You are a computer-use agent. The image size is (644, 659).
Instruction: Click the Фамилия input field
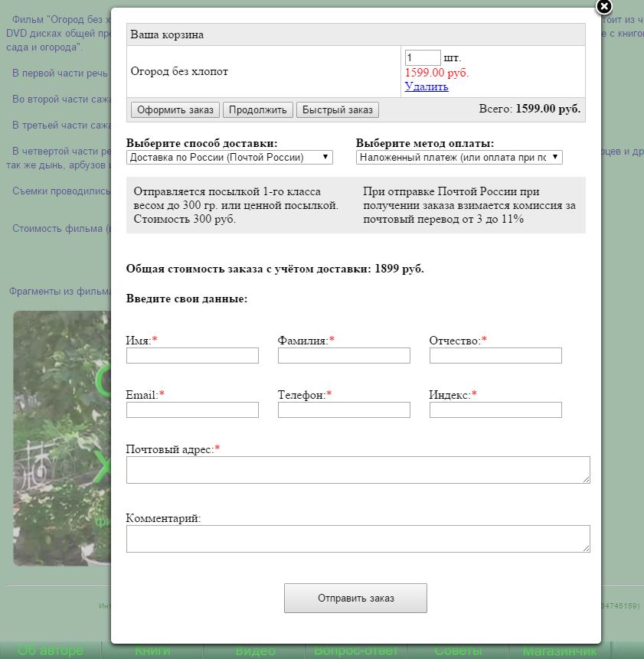tap(344, 356)
